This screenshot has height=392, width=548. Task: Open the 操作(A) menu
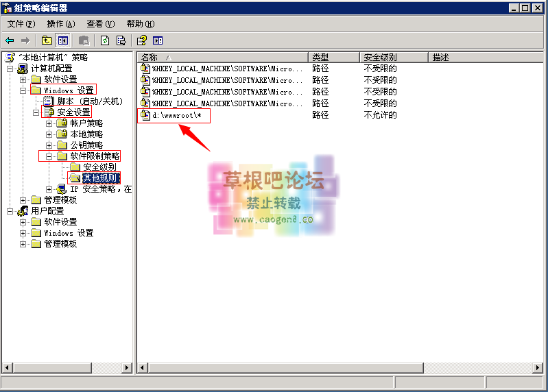tap(60, 24)
